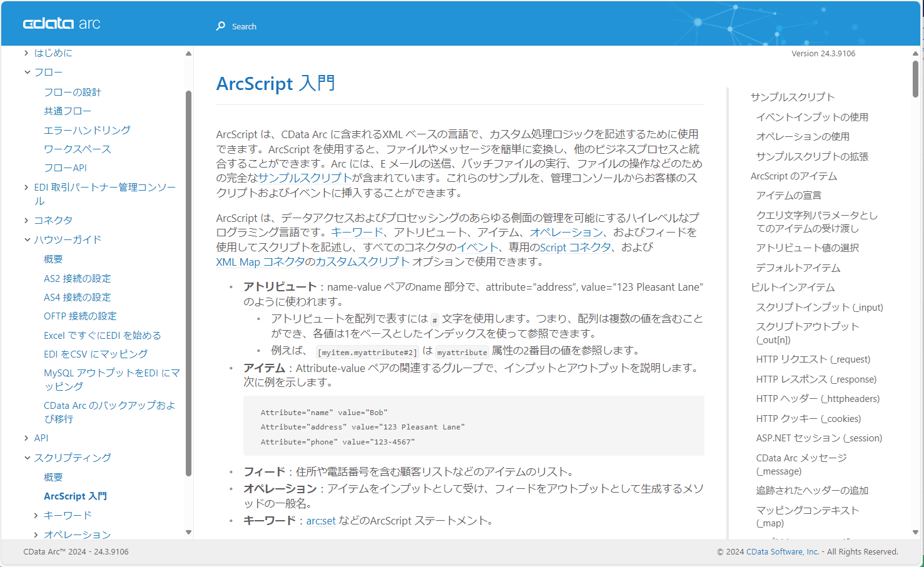Open 概要 under スクリプティング
924x567 pixels.
click(53, 477)
